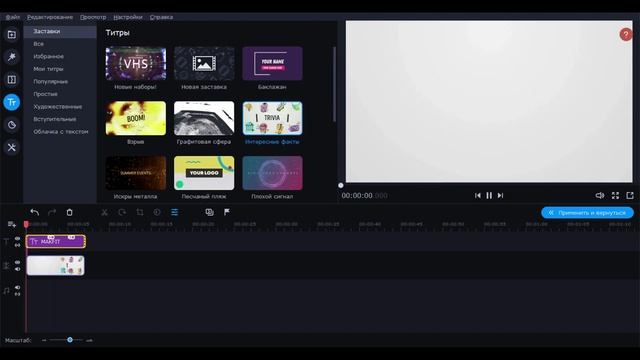Image resolution: width=640 pixels, height=360 pixels.
Task: Mute the video track audio
Action: (x=18, y=269)
